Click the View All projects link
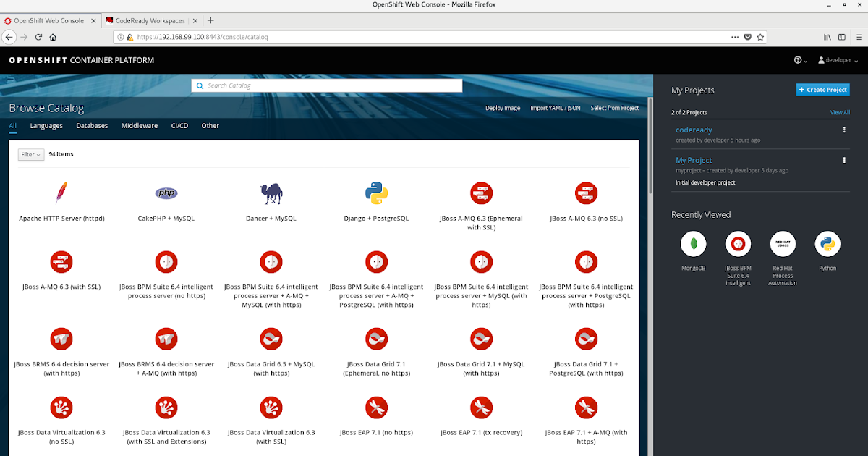Screen dimensions: 868x456 [x=840, y=113]
